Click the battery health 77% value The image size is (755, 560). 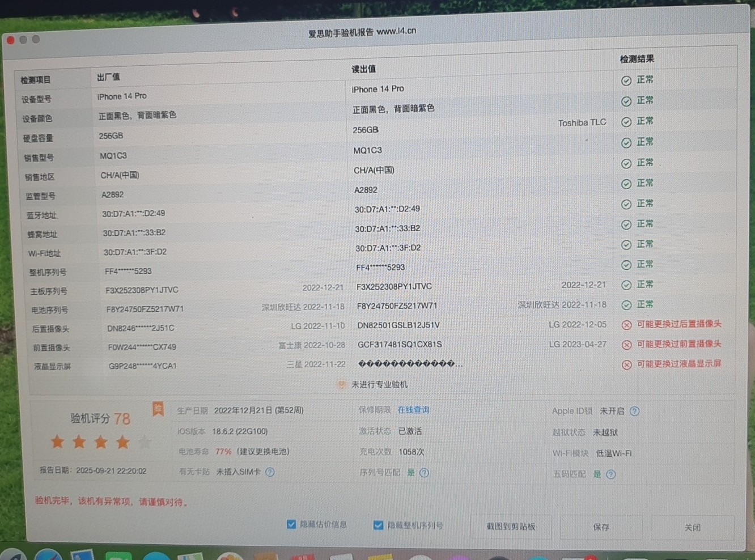pyautogui.click(x=223, y=452)
